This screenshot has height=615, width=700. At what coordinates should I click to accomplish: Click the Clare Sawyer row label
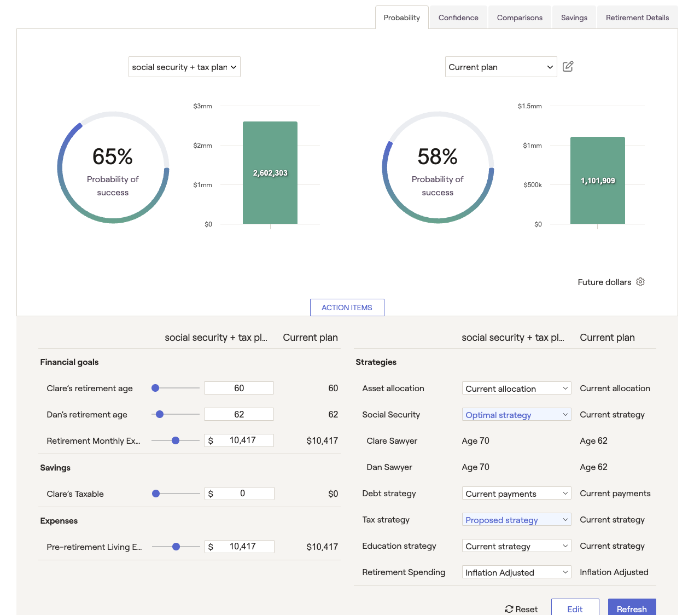point(392,441)
